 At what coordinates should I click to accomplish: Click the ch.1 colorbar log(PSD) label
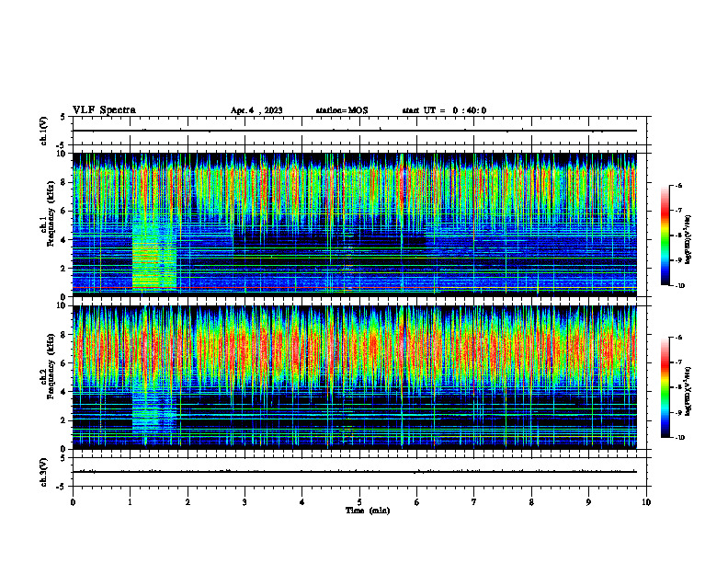point(688,240)
